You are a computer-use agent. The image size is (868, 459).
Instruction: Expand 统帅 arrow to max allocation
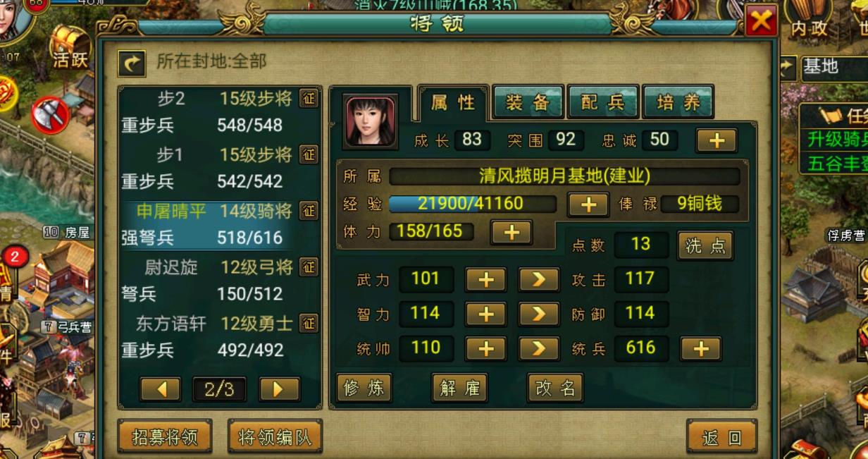tap(539, 348)
